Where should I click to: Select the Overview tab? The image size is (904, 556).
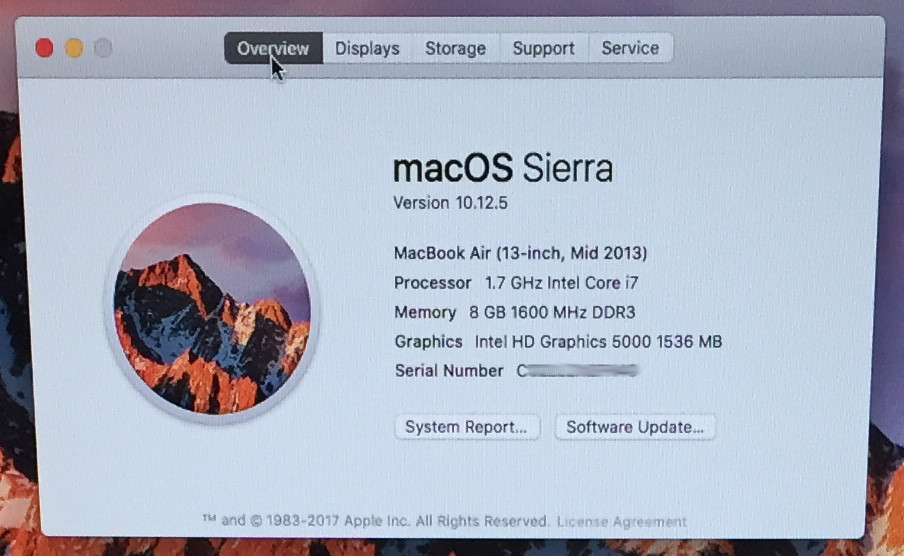[x=273, y=48]
